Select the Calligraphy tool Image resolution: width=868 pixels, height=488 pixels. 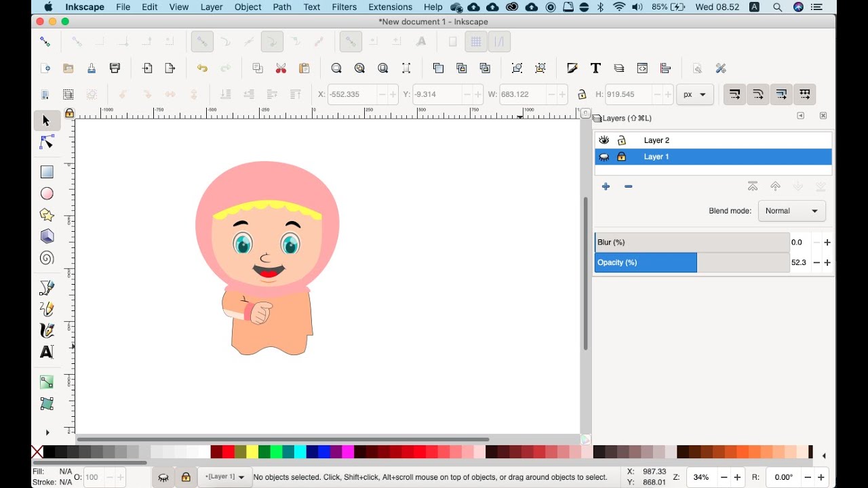46,331
